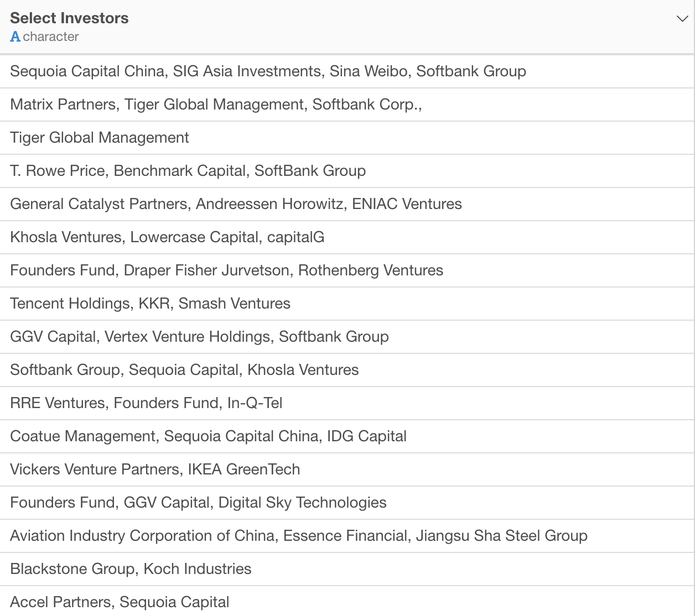Click the Tiger Global Management only row
This screenshot has width=695, height=616.
pyautogui.click(x=347, y=138)
